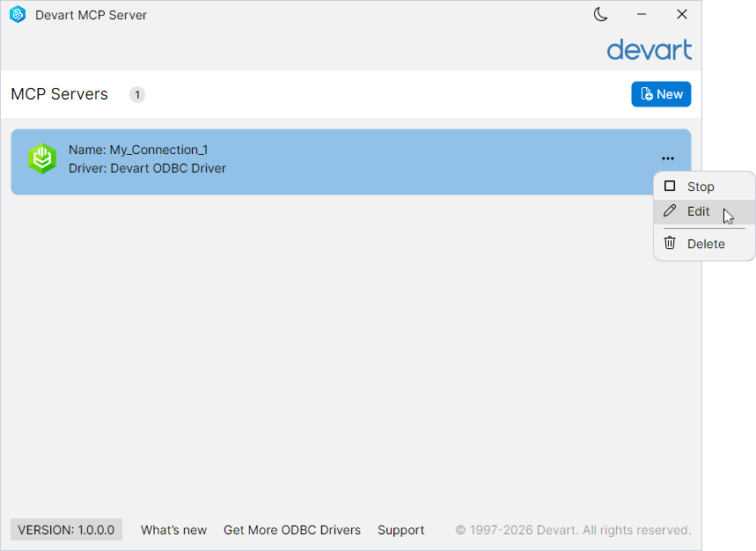This screenshot has width=756, height=551.
Task: Click the VERSION: 1.0.0.0 label
Action: 66,530
